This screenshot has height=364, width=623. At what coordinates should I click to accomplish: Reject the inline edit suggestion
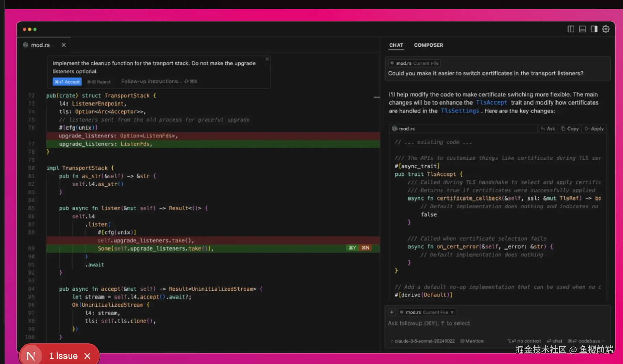[x=99, y=82]
